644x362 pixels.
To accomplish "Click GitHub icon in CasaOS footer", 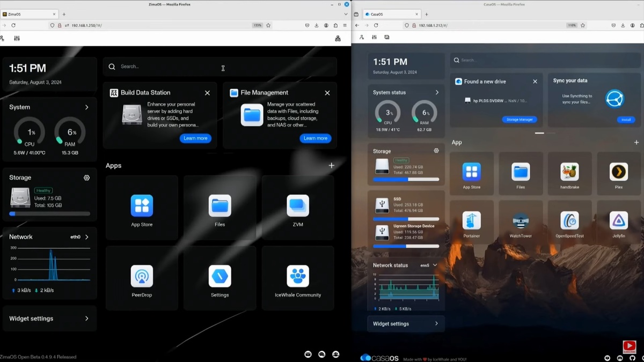I will pyautogui.click(x=633, y=358).
